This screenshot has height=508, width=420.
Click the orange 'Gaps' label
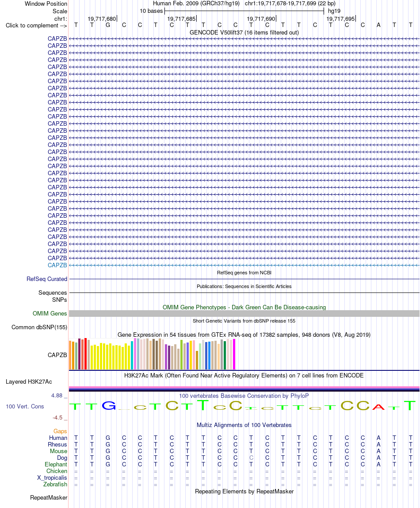tap(60, 431)
